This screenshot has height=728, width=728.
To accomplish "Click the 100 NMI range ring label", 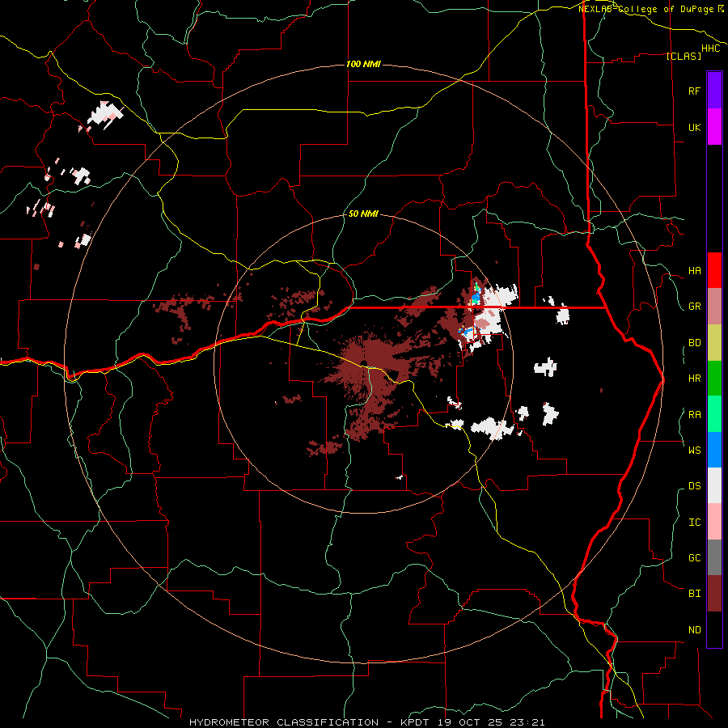I will (363, 64).
